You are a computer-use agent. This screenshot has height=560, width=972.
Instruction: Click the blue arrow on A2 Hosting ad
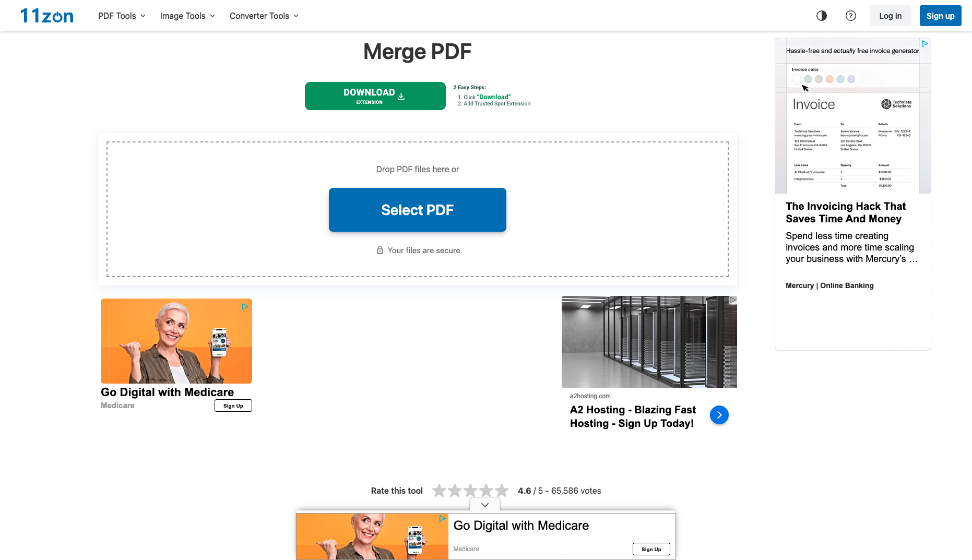[719, 415]
